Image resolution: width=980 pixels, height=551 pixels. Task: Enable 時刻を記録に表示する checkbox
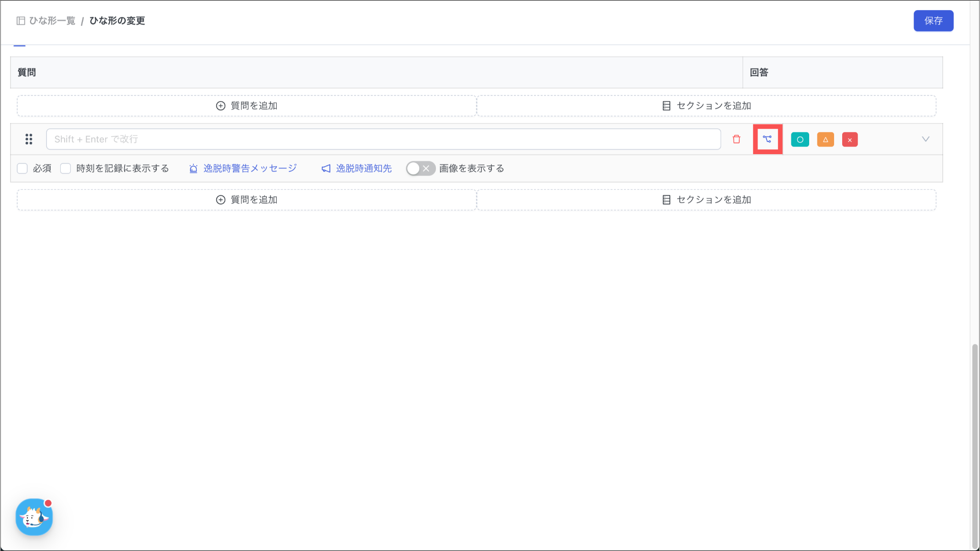tap(66, 169)
